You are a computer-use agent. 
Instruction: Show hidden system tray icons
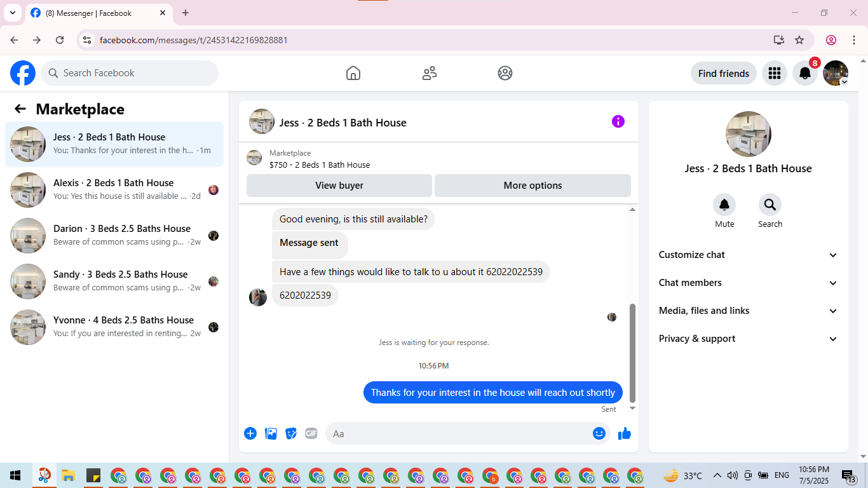tap(717, 475)
